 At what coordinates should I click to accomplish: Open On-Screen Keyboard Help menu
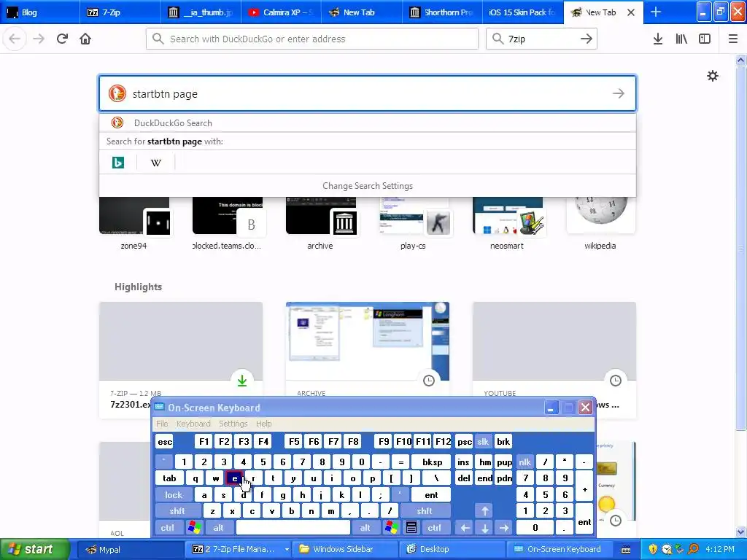click(264, 424)
